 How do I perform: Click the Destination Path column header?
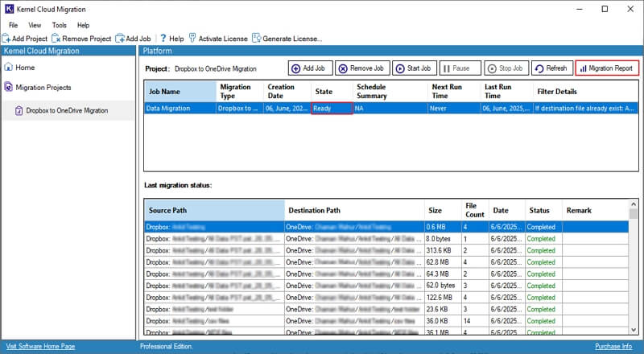point(354,210)
